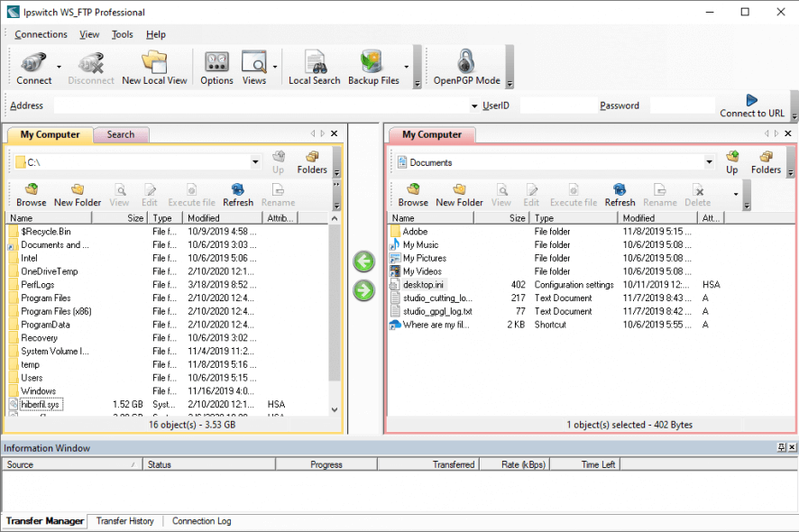
Task: Click Edit icon in right pane toolbar
Action: [x=531, y=195]
